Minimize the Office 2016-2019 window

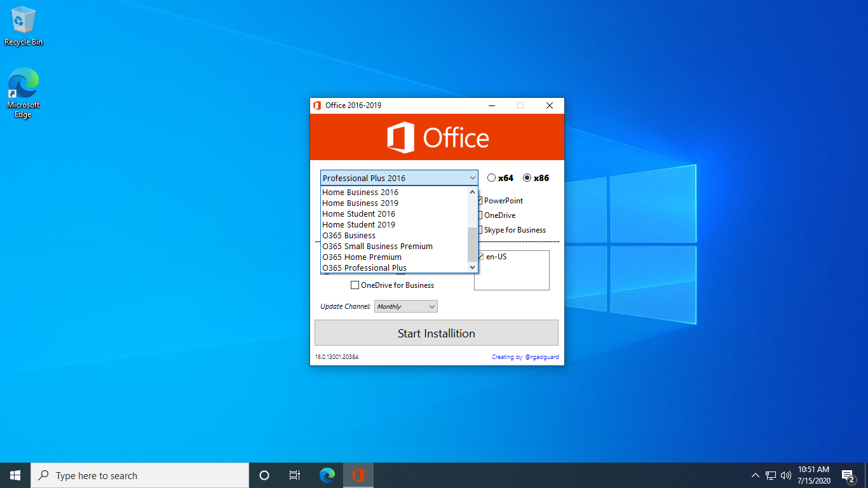491,105
